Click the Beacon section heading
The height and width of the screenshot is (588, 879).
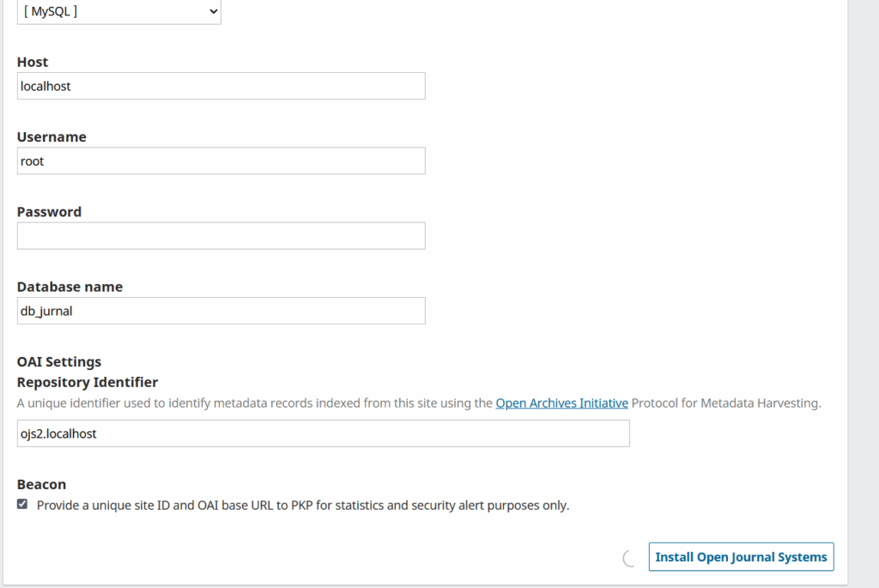(x=41, y=484)
